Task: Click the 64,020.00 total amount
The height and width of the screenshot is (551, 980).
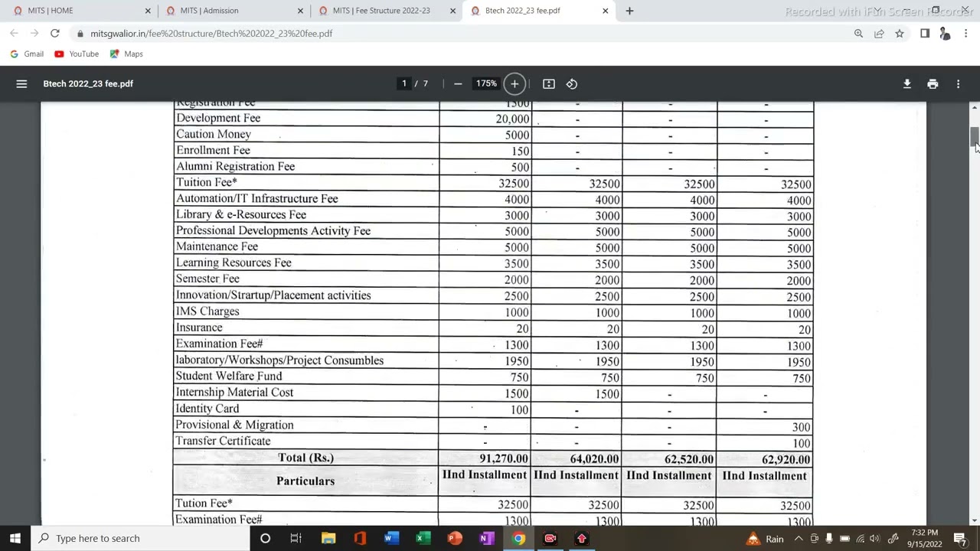Action: pyautogui.click(x=594, y=459)
